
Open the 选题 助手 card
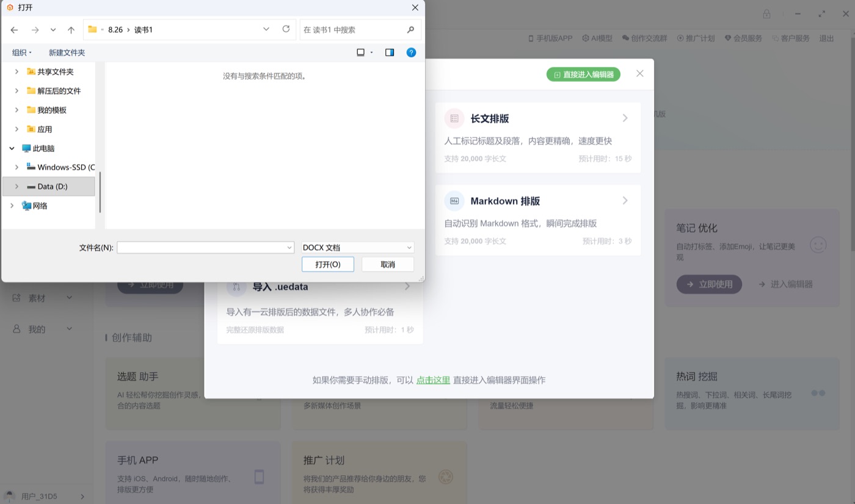click(193, 394)
